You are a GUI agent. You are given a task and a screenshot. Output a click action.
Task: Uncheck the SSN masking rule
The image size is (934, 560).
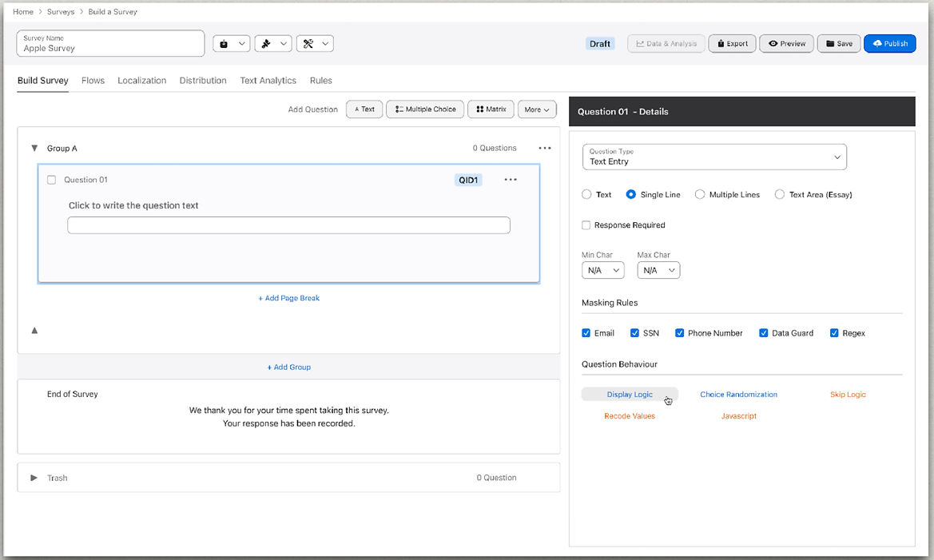pyautogui.click(x=634, y=333)
